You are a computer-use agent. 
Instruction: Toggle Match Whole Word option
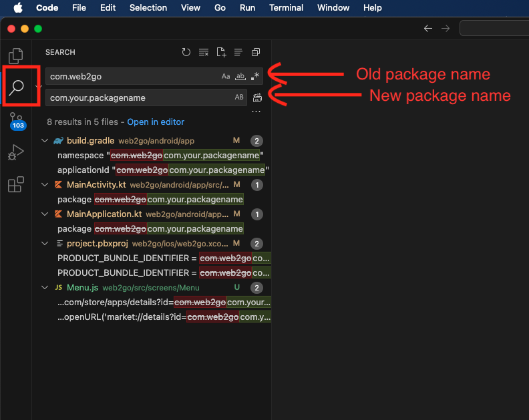point(240,76)
